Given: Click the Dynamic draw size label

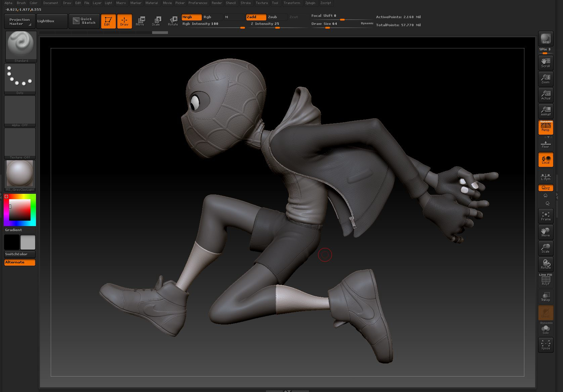Looking at the screenshot, I should pos(367,24).
